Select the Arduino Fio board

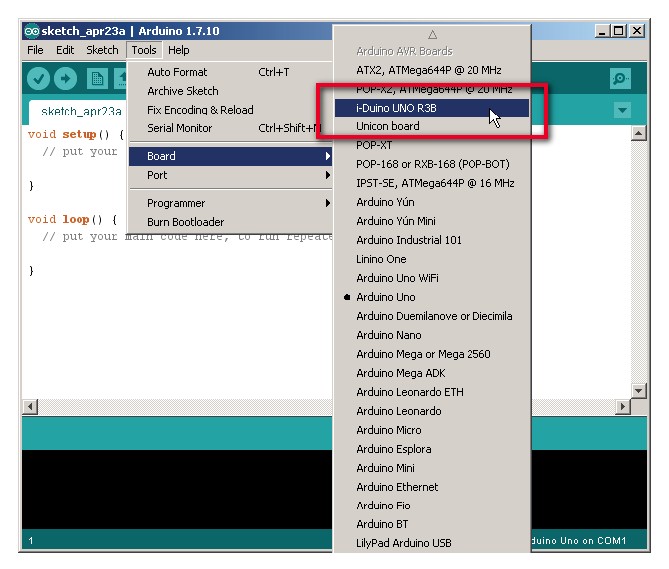(432, 505)
